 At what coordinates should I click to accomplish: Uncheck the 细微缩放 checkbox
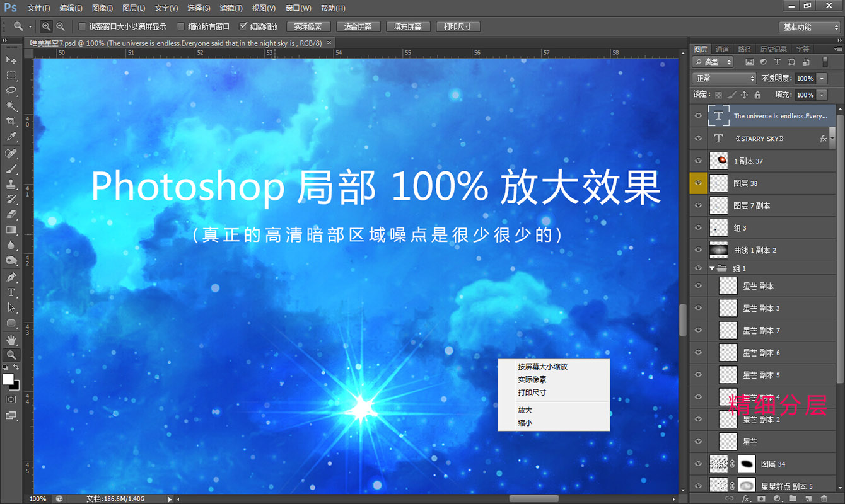pos(243,26)
